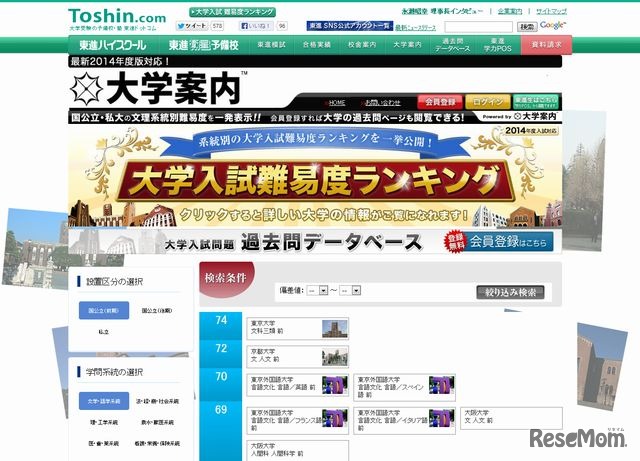
Task: Open 東京外国語大学 言語/スペイン語 entry
Action: (x=404, y=388)
